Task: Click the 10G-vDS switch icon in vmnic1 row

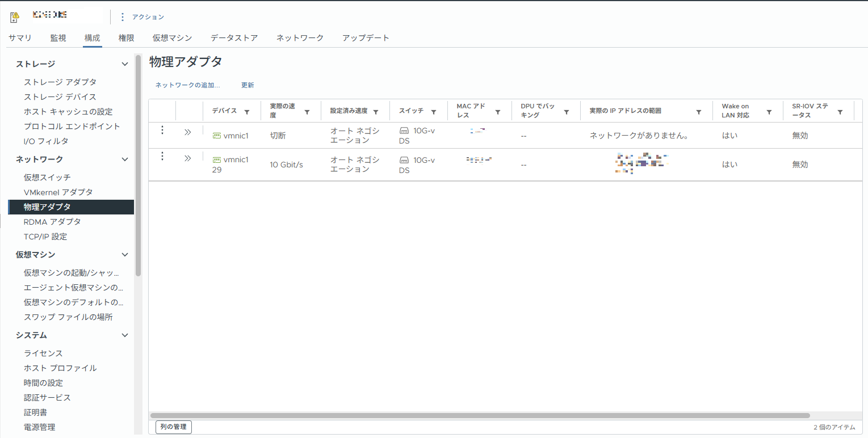Action: (x=404, y=130)
